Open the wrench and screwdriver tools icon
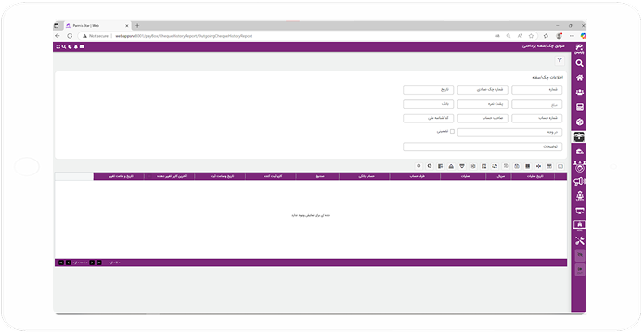 [x=580, y=240]
